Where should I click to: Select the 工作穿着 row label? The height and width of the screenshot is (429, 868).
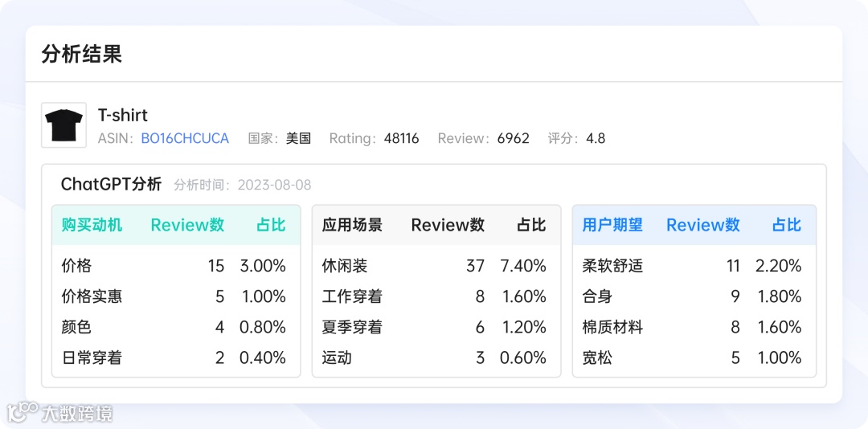pyautogui.click(x=352, y=296)
